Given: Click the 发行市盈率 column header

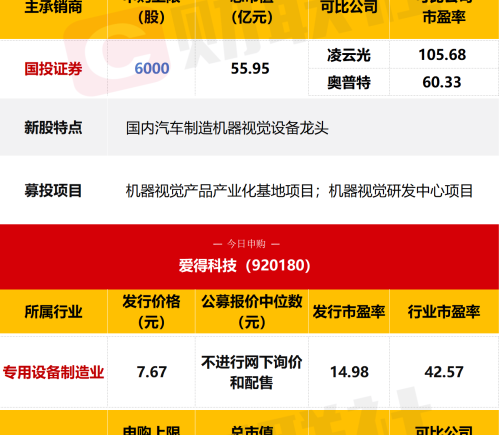Looking at the screenshot, I should [x=349, y=312].
